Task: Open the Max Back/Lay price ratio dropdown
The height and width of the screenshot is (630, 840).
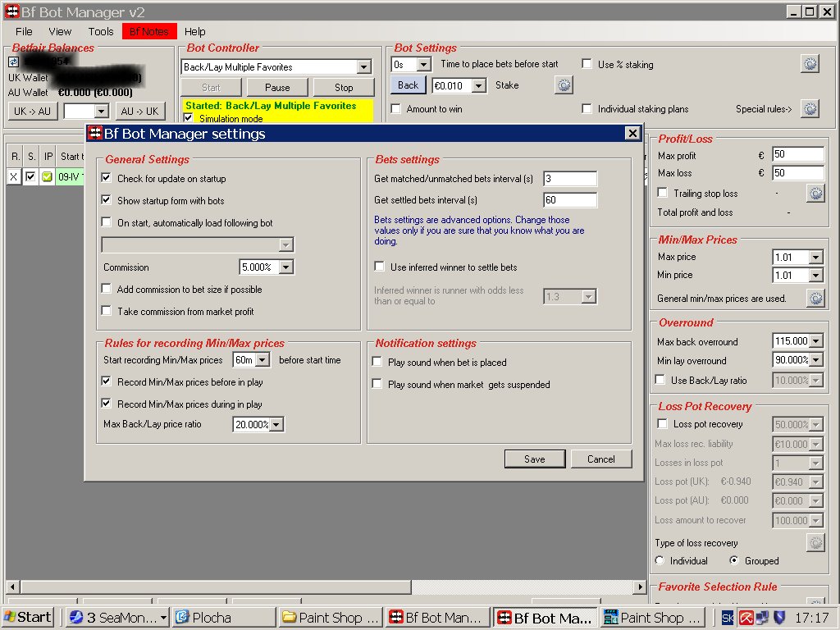Action: tap(276, 424)
